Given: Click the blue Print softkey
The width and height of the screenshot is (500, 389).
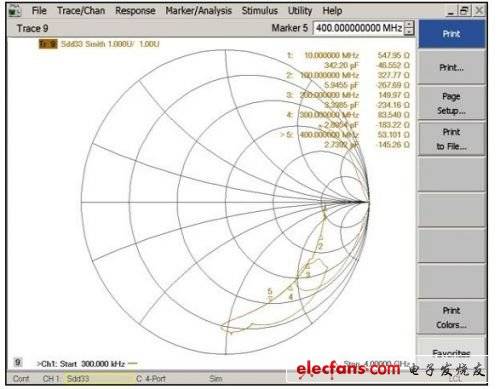Looking at the screenshot, I should tap(452, 34).
